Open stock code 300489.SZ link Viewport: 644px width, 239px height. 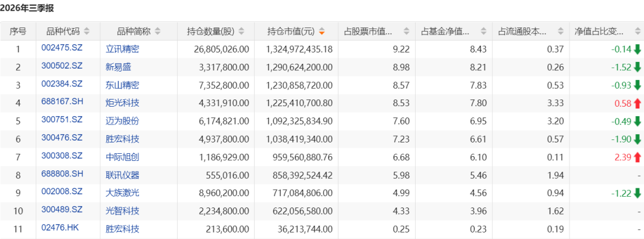(62, 209)
